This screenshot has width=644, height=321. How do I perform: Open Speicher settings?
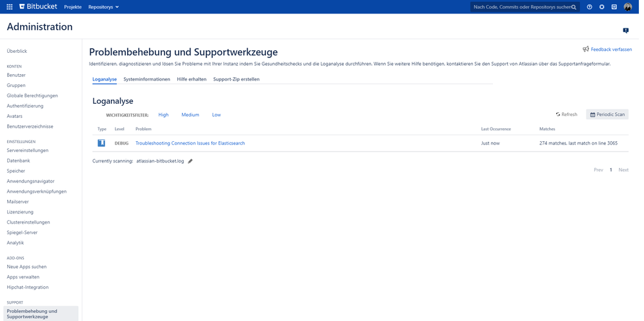click(x=16, y=171)
